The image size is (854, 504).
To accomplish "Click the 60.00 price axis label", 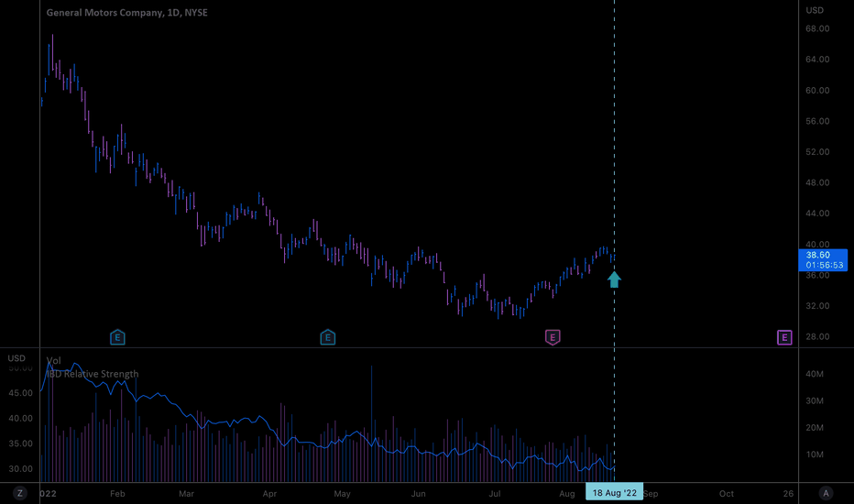I will click(817, 91).
